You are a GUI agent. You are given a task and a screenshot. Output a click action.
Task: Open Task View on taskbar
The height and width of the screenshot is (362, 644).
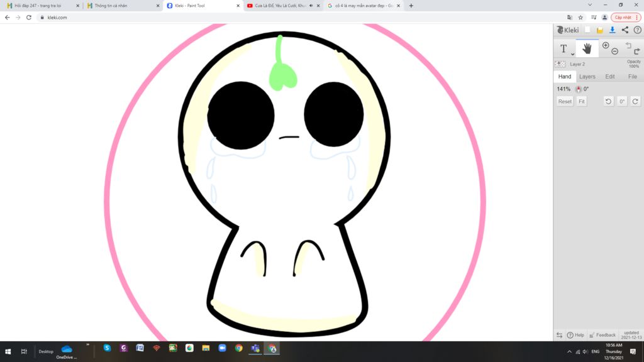tap(25, 351)
